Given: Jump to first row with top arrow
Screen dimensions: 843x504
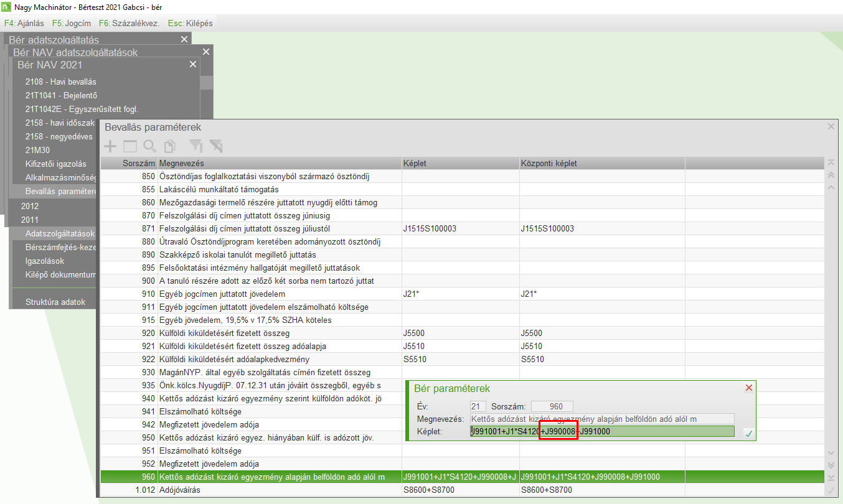Looking at the screenshot, I should (x=830, y=162).
